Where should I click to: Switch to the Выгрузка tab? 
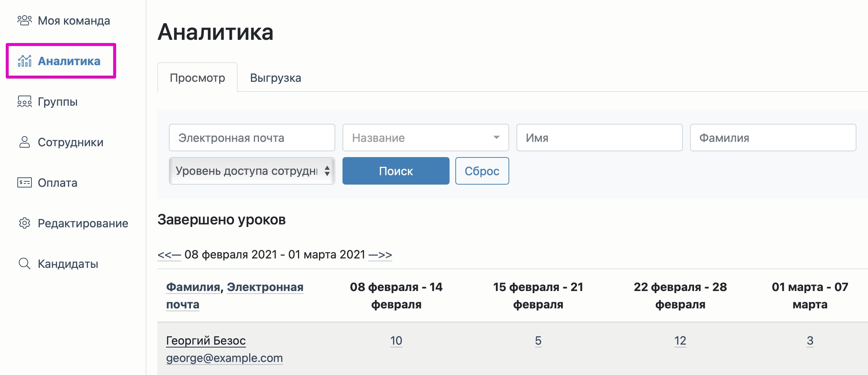click(x=276, y=78)
